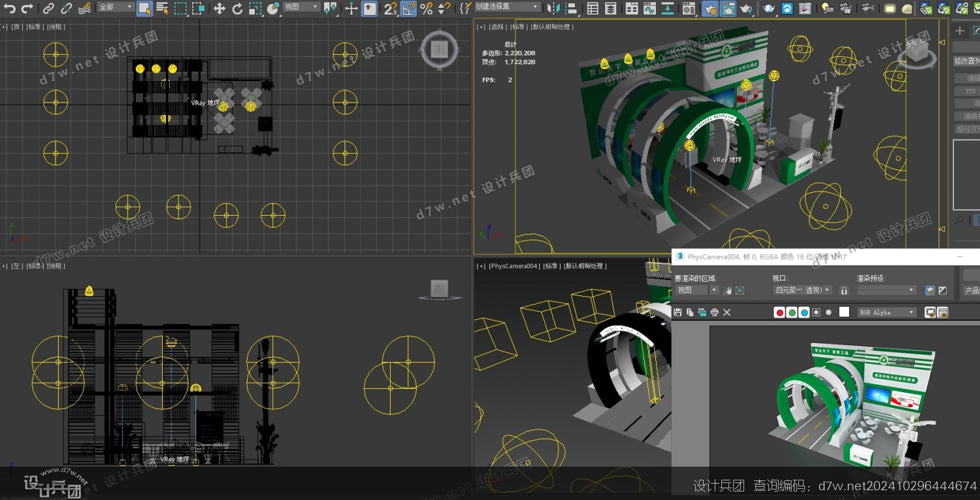Toggle Window/Crossing selection mode
Viewport: 980px width, 500px height.
198,8
